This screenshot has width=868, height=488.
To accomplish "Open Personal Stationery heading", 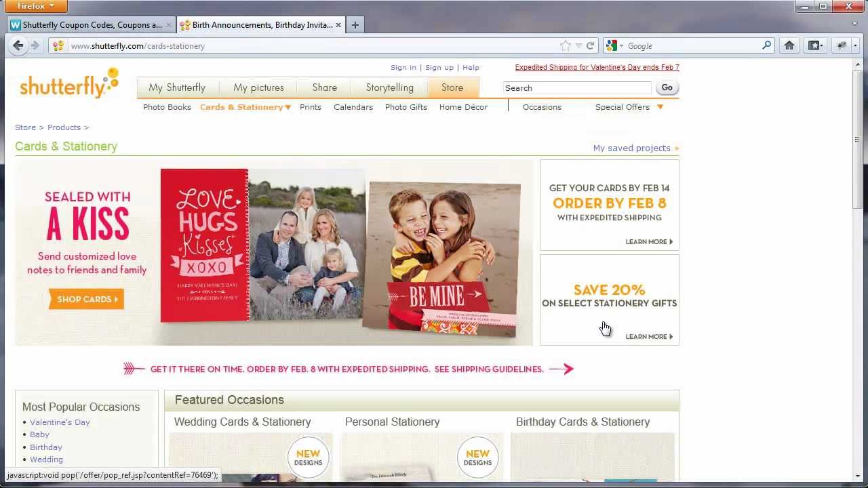I will click(392, 422).
